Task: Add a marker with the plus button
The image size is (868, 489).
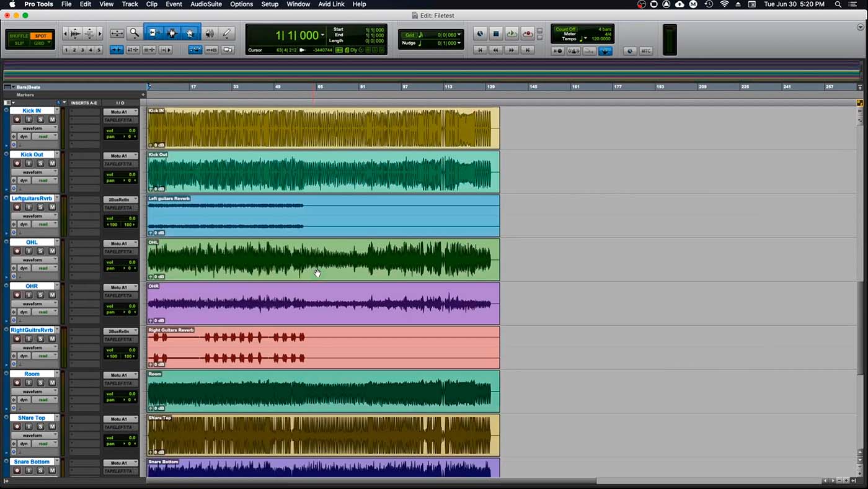Action: point(143,95)
